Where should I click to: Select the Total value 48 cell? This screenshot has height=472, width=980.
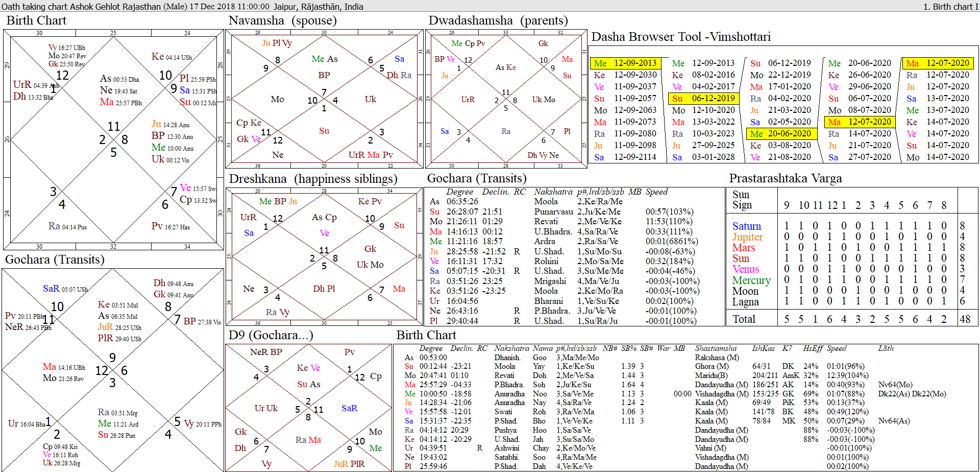pos(965,319)
